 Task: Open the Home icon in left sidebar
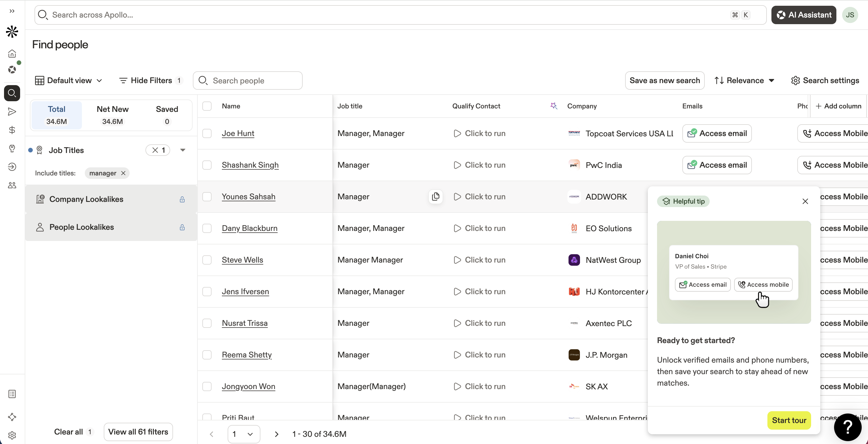[x=12, y=54]
